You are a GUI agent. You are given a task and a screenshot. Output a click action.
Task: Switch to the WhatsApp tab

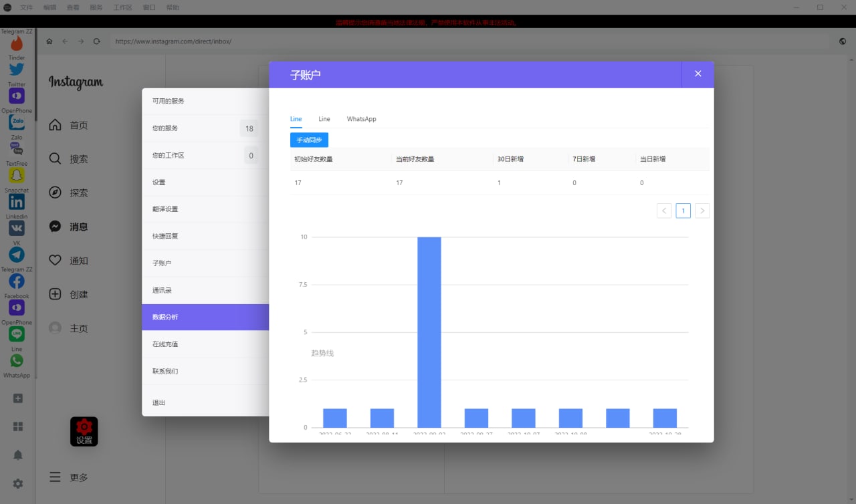pyautogui.click(x=361, y=119)
